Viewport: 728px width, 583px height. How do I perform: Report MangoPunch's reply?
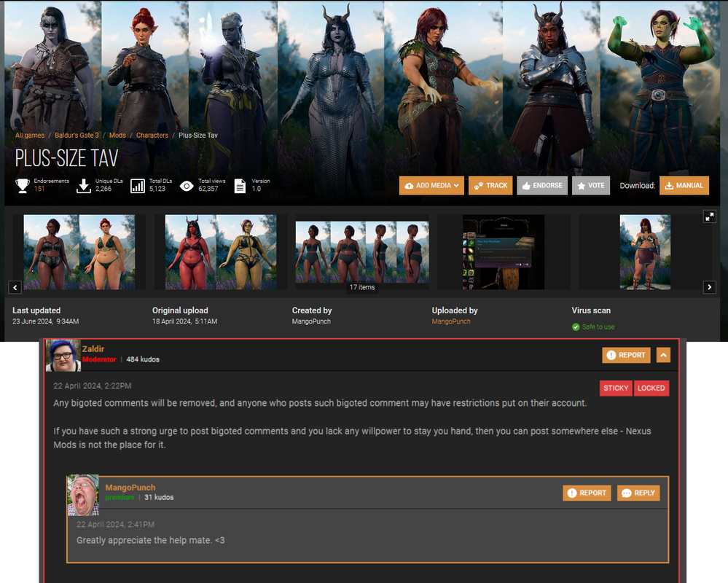click(x=587, y=493)
